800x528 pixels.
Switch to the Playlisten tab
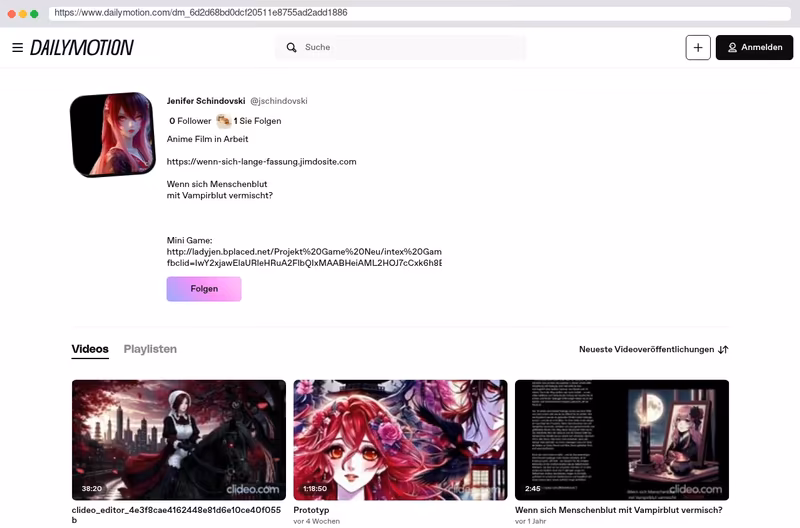click(150, 349)
